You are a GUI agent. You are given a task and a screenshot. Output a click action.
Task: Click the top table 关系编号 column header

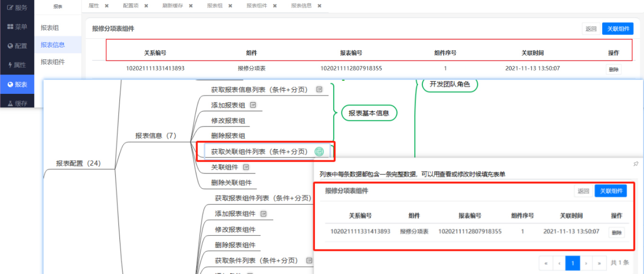(155, 53)
